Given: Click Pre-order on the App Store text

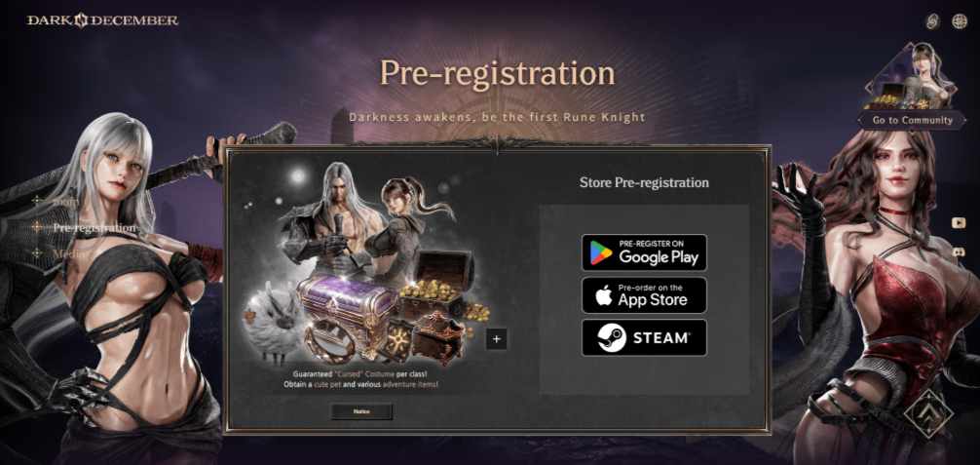Looking at the screenshot, I should [x=653, y=295].
